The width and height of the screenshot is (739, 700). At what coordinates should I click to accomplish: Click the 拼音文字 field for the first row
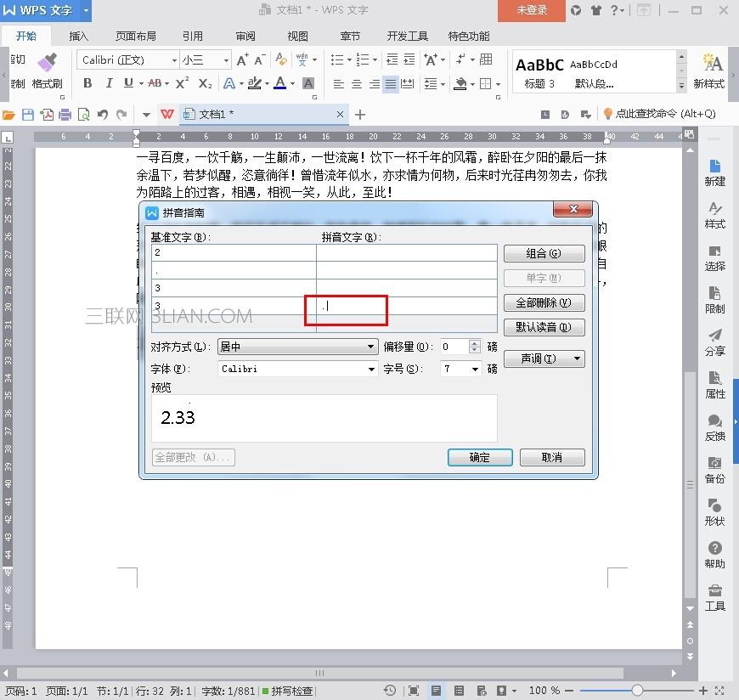(406, 253)
